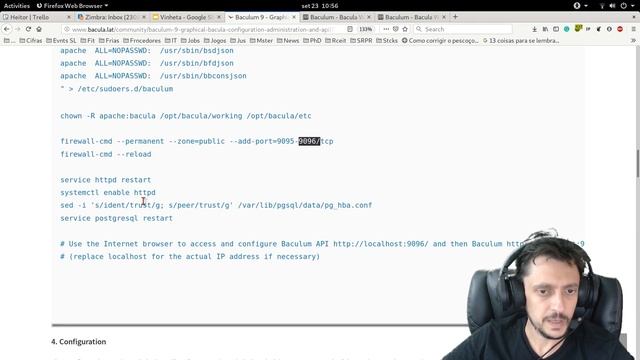Close the Heitor | Trello tab
This screenshot has height=360, width=640.
click(69, 17)
